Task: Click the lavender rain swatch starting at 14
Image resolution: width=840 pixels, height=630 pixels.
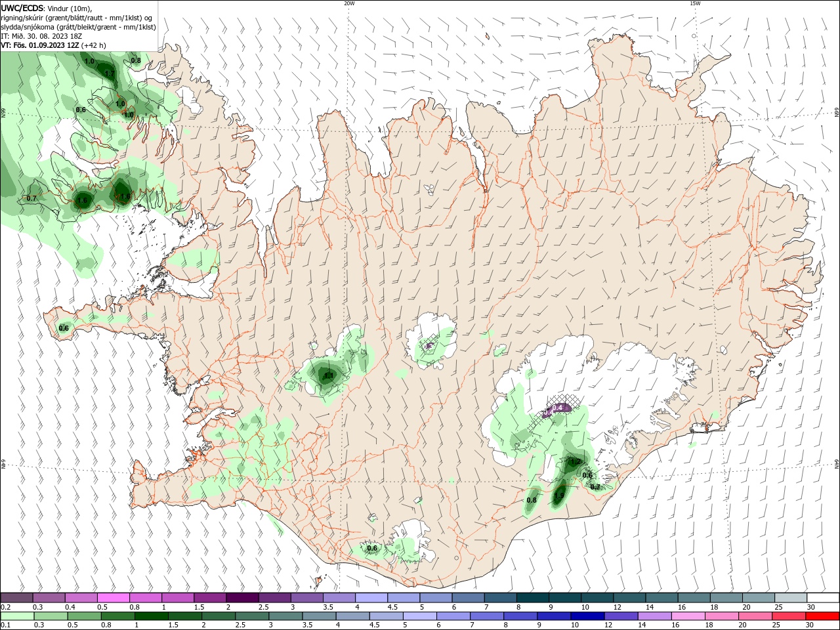Action: tap(656, 616)
